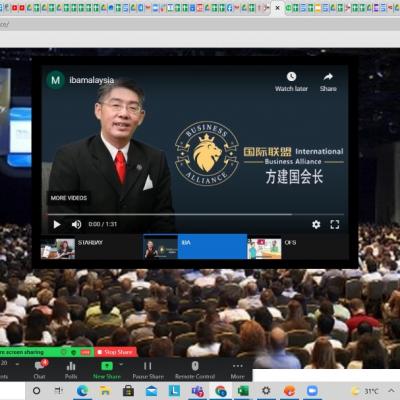Open the ibamalaysia channel avatar
This screenshot has width=400, height=400.
(55, 80)
